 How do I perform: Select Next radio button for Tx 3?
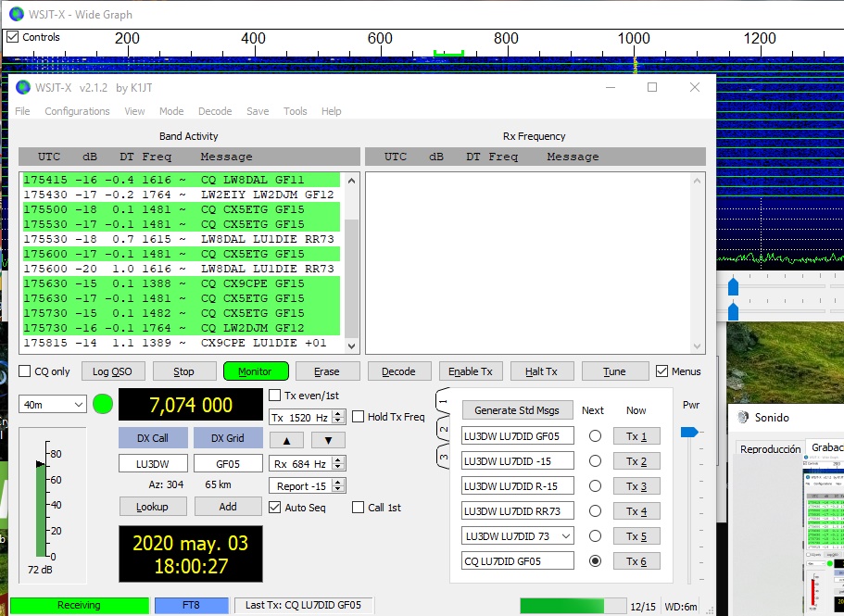[x=595, y=485]
